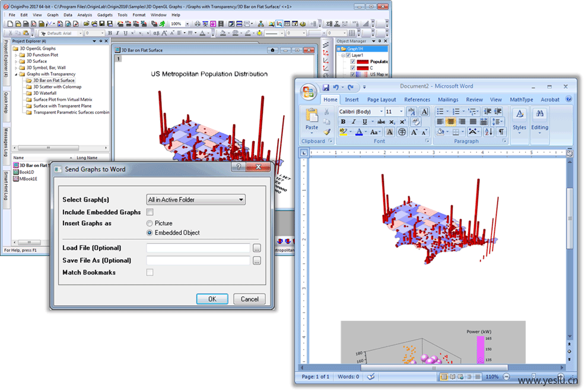This screenshot has height=392, width=585.
Task: Apply subscript in Word's Font group
Action: 392,122
